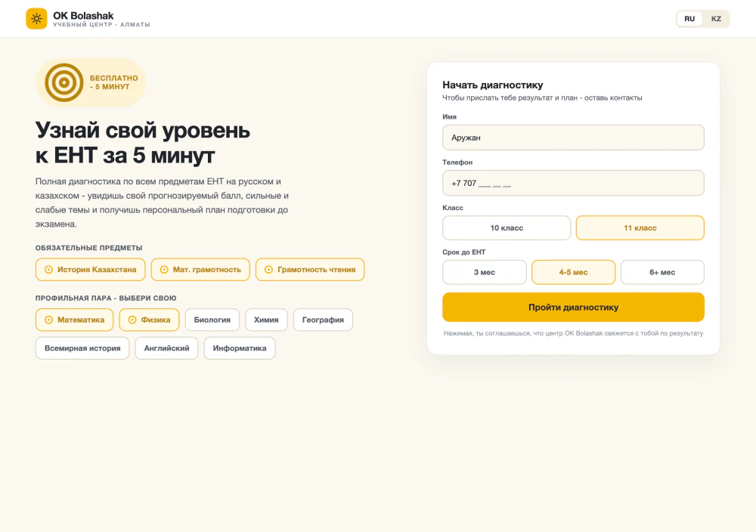Set the exam deadline to 4-5 мес
Image resolution: width=756 pixels, height=532 pixels.
573,272
